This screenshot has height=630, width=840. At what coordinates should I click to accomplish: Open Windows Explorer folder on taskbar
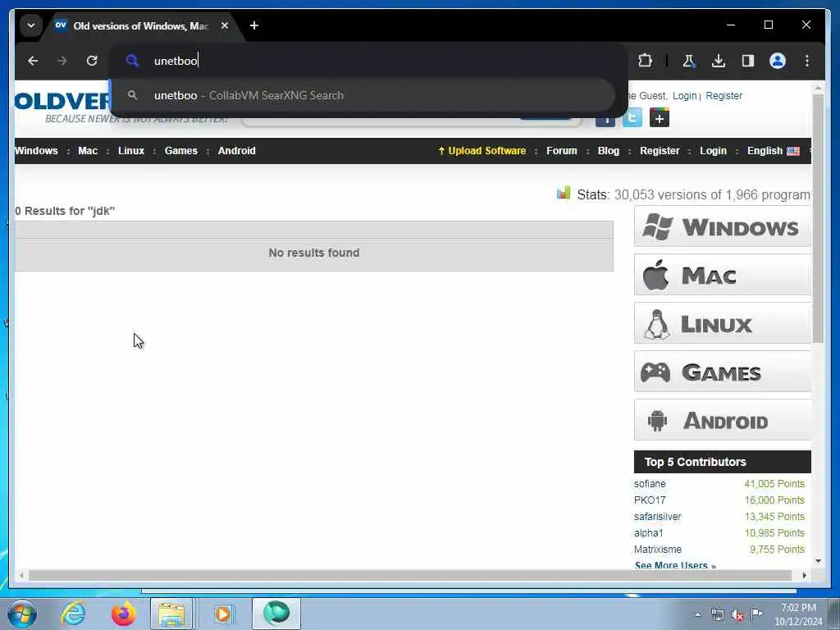click(x=171, y=614)
